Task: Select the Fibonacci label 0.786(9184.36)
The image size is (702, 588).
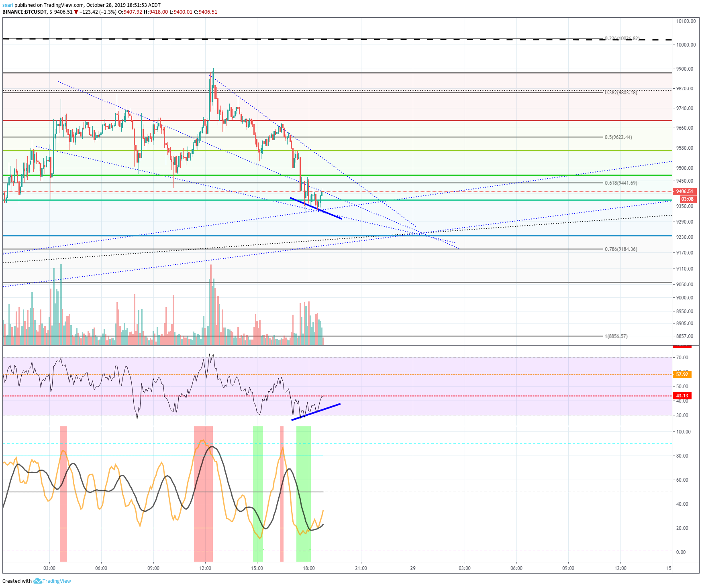Action: [621, 249]
